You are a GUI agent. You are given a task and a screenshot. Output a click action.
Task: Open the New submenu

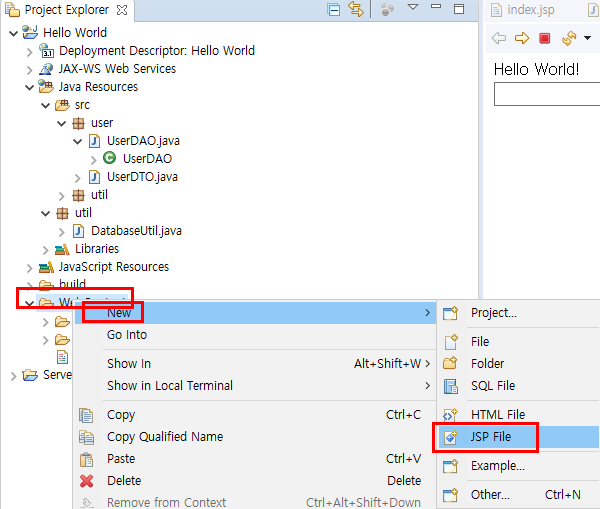pos(256,313)
